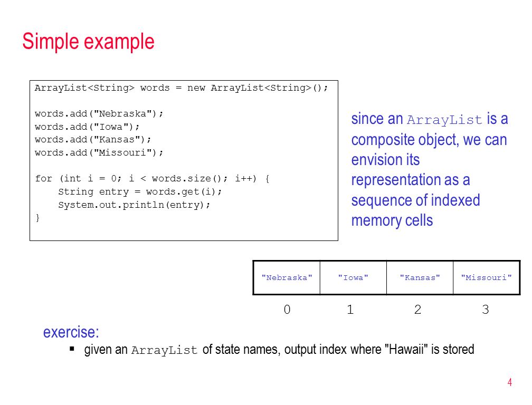Click the words.add("Iowa") code line
Image resolution: width=532 pixels, height=405 pixels.
click(87, 127)
